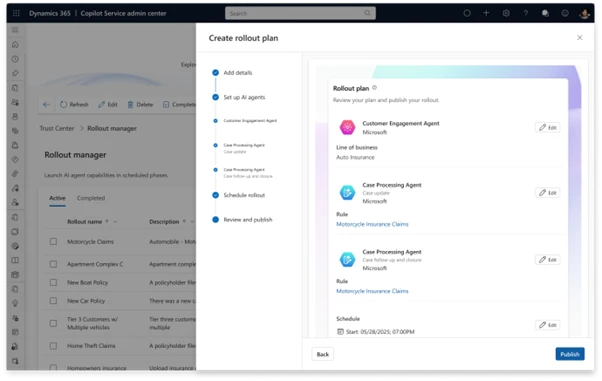Select the Motorcycle Claims checkbox
Screen dimensions: 602x381
[53, 242]
